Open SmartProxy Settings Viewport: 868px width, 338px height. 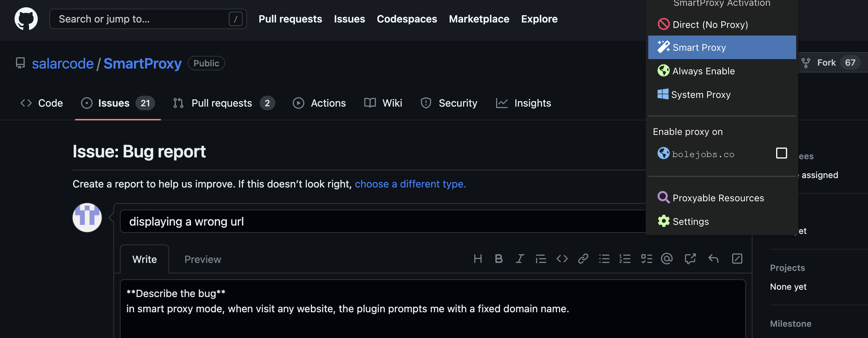point(690,221)
